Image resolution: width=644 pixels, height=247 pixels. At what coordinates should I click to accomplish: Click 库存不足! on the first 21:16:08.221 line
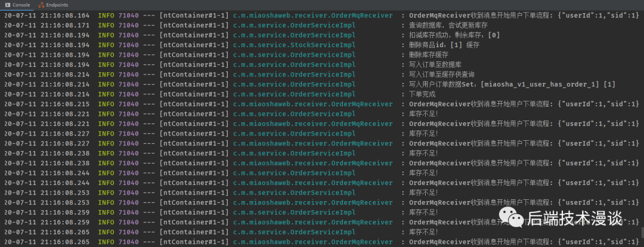[423, 115]
